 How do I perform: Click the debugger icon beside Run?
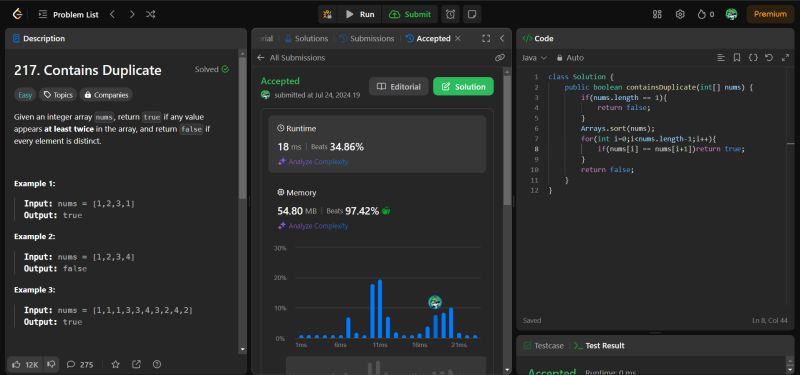328,14
